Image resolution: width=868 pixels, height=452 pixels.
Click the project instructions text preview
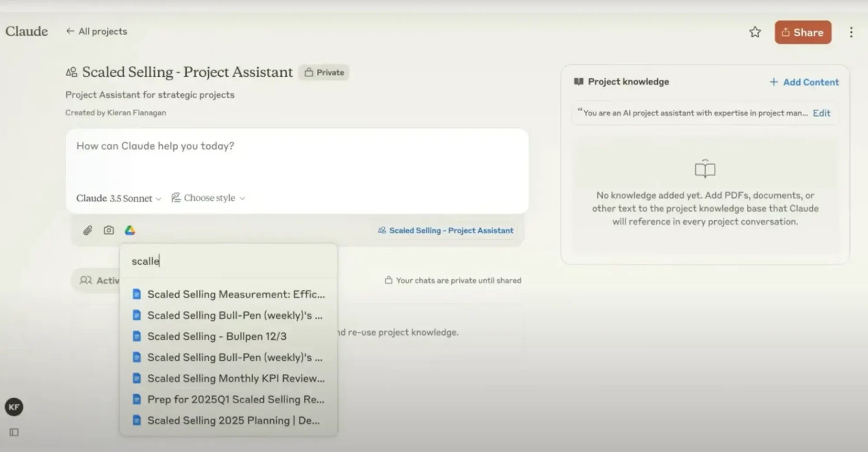(x=693, y=113)
